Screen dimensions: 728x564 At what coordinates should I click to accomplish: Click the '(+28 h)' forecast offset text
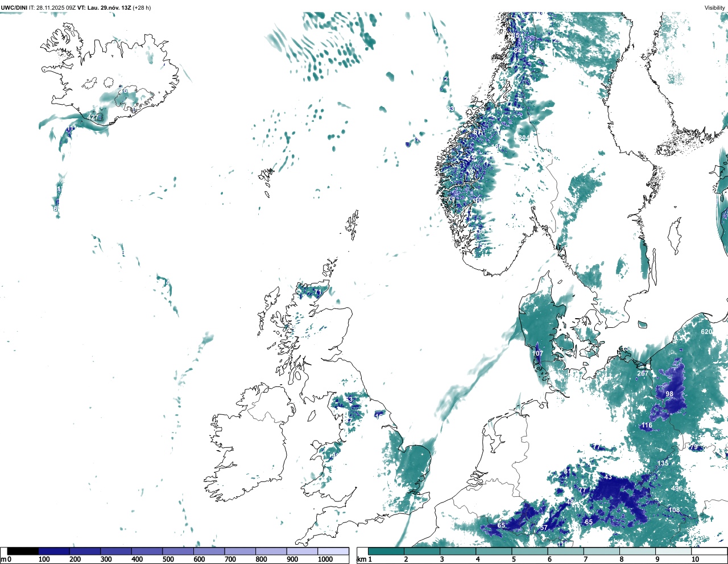(142, 7)
